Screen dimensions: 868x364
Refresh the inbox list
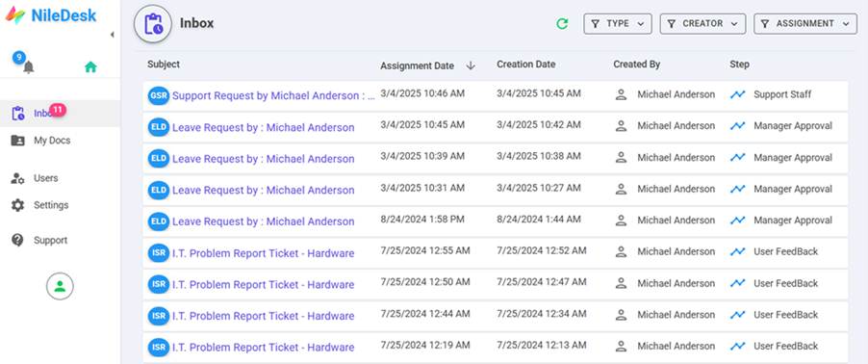[562, 24]
